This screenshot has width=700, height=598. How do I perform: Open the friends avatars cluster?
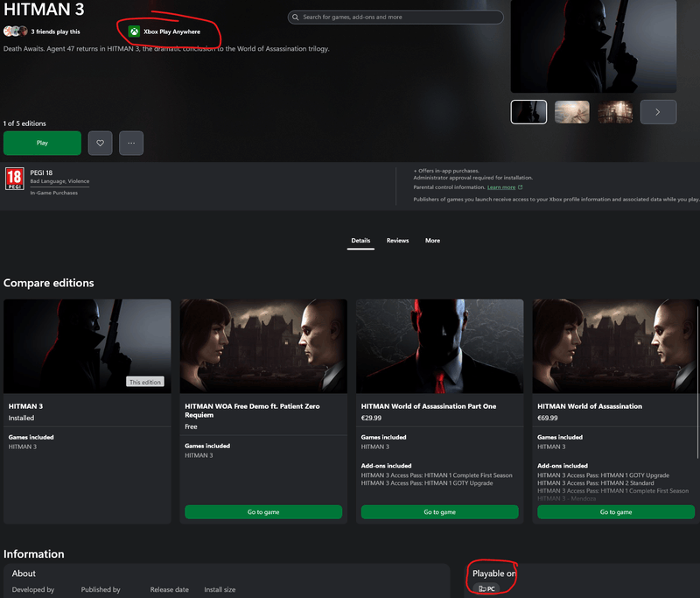(x=16, y=32)
